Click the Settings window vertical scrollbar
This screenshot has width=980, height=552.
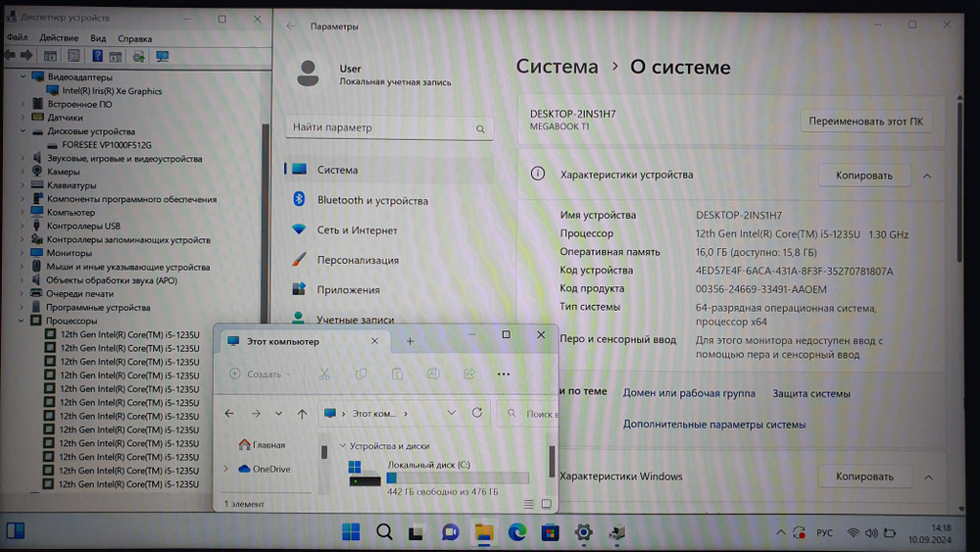[959, 181]
